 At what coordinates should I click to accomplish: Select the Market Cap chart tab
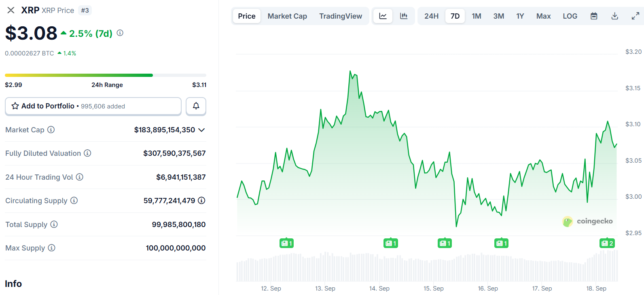pos(287,16)
